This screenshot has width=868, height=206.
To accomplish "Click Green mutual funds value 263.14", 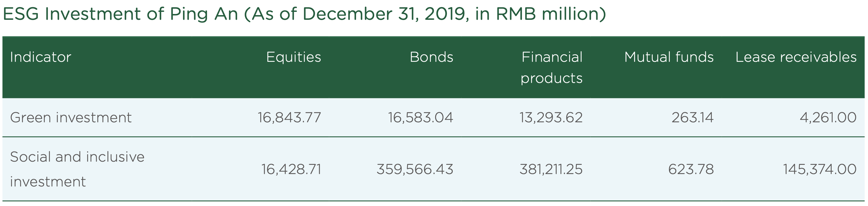I will click(x=692, y=118).
